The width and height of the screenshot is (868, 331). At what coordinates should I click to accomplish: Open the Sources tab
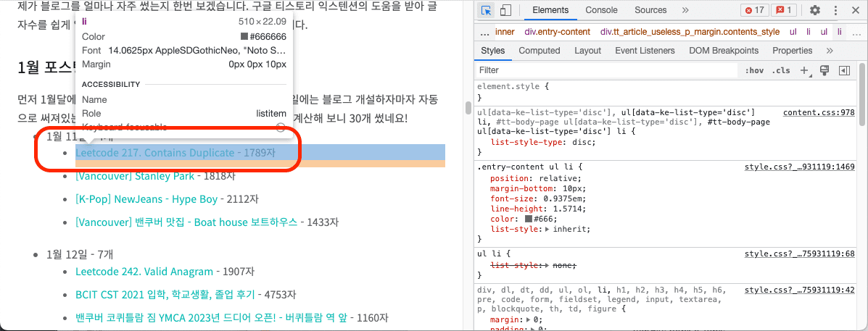point(650,10)
